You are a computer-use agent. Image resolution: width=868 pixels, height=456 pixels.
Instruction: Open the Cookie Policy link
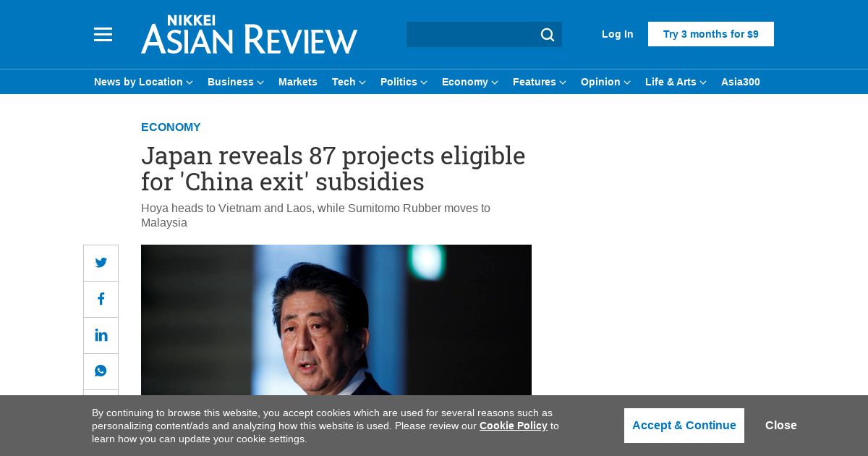(514, 426)
